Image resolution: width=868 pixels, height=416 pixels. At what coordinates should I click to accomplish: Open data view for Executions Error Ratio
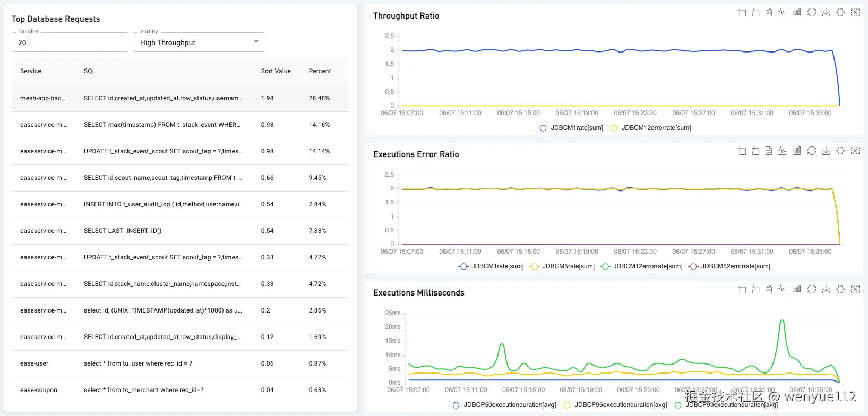point(769,151)
